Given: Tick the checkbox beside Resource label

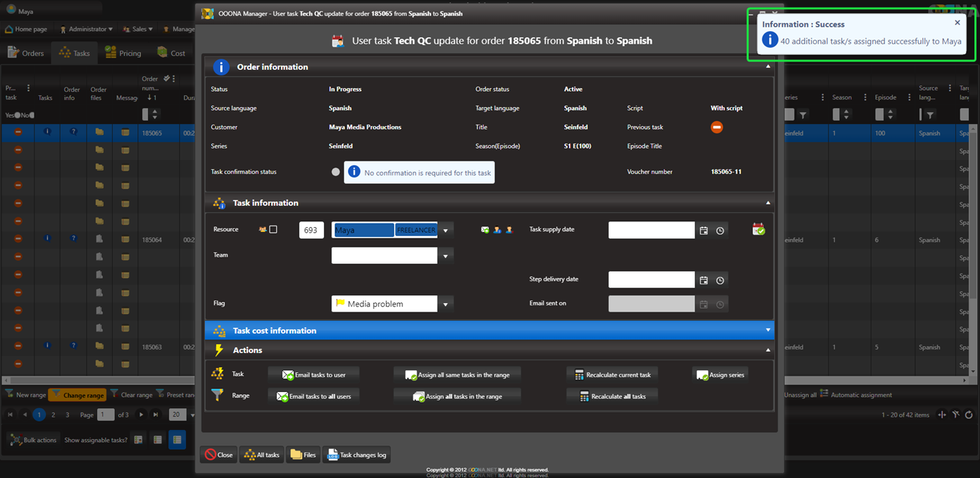Looking at the screenshot, I should tap(273, 229).
